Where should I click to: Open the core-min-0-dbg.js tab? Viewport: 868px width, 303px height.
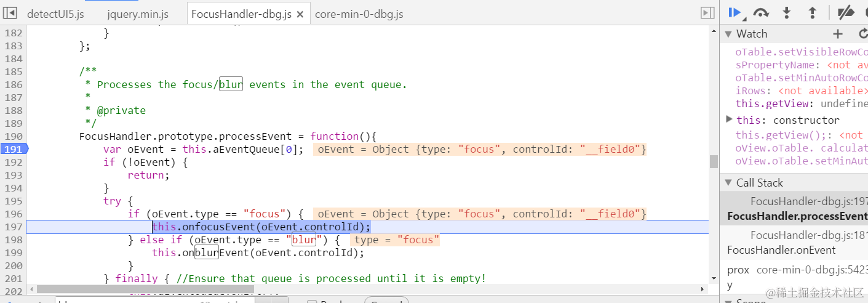pyautogui.click(x=359, y=14)
